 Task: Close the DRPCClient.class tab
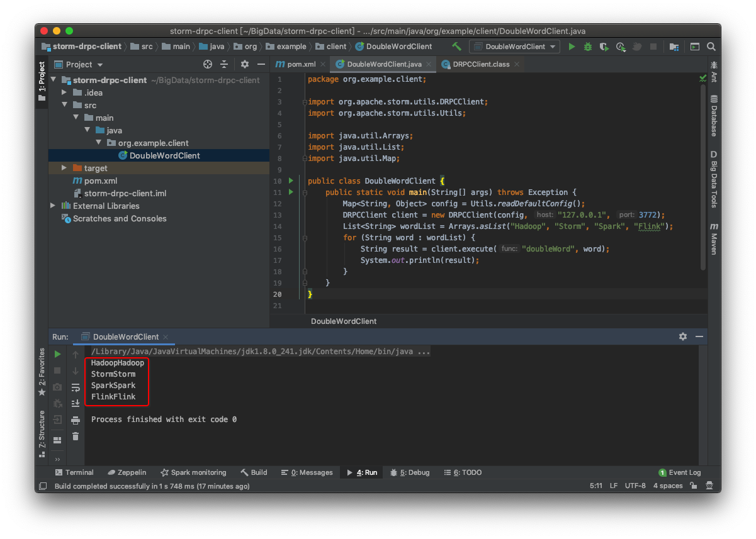click(x=517, y=64)
